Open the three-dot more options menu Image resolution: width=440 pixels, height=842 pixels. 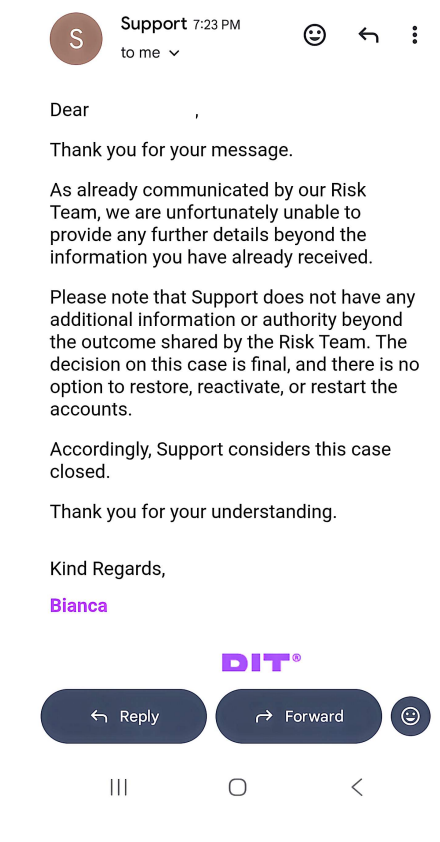pyautogui.click(x=414, y=35)
